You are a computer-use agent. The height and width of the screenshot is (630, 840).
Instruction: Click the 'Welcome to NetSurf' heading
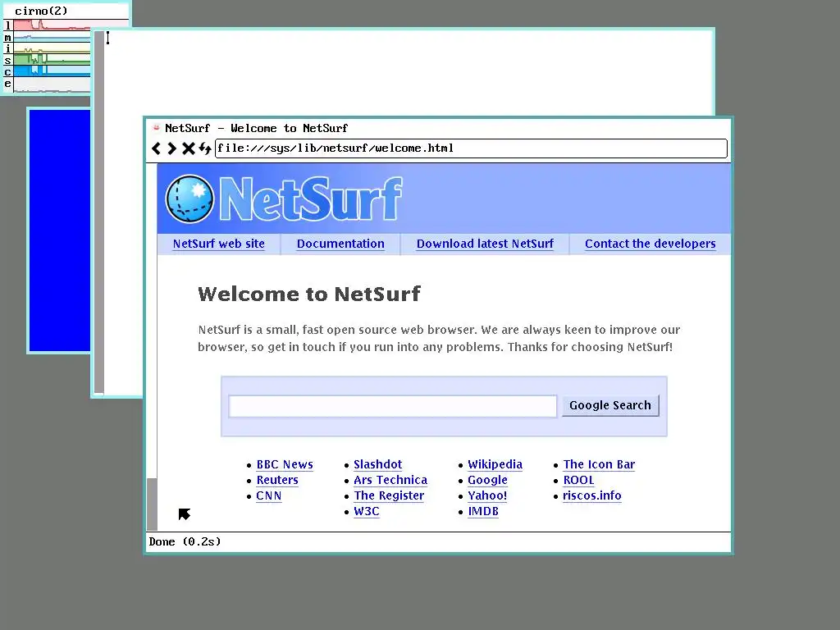(x=309, y=294)
